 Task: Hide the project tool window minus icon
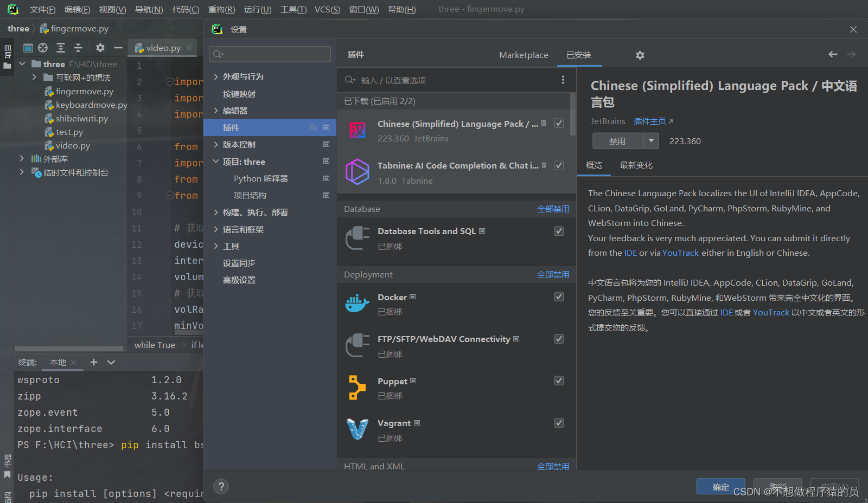(118, 48)
